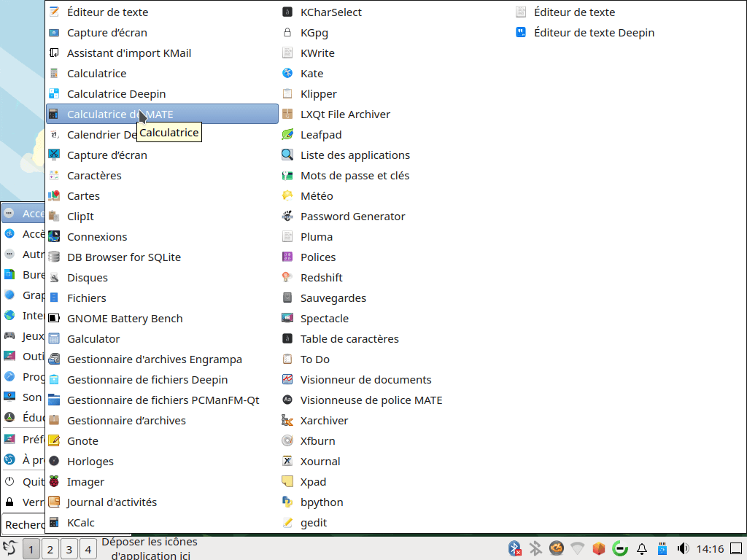Launch Klipper from the menu
The image size is (747, 560).
pos(395,94)
